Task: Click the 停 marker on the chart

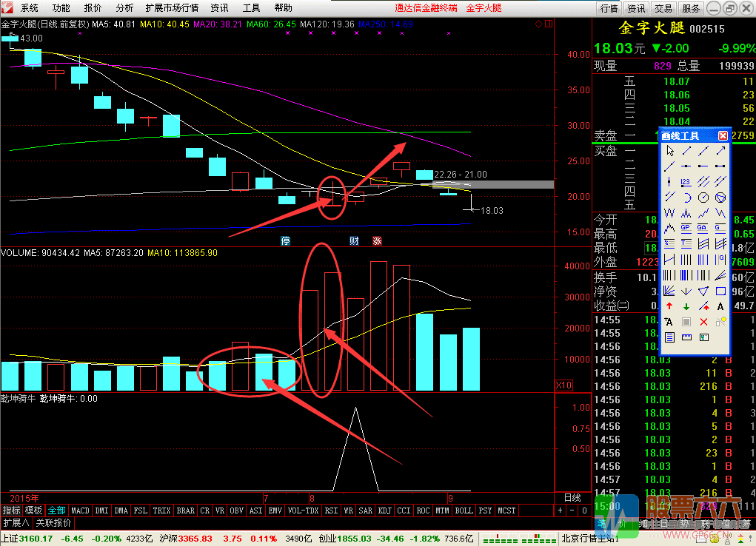Action: pyautogui.click(x=285, y=241)
